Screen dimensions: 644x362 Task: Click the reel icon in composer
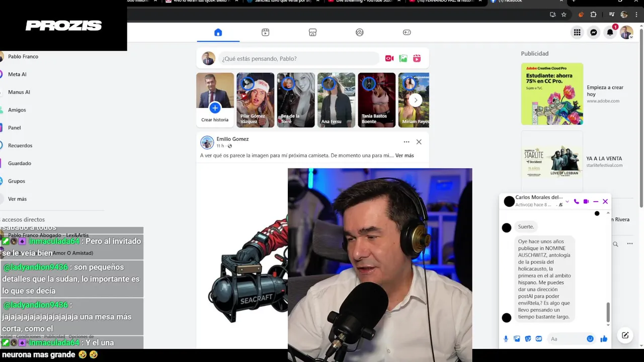pos(417,58)
